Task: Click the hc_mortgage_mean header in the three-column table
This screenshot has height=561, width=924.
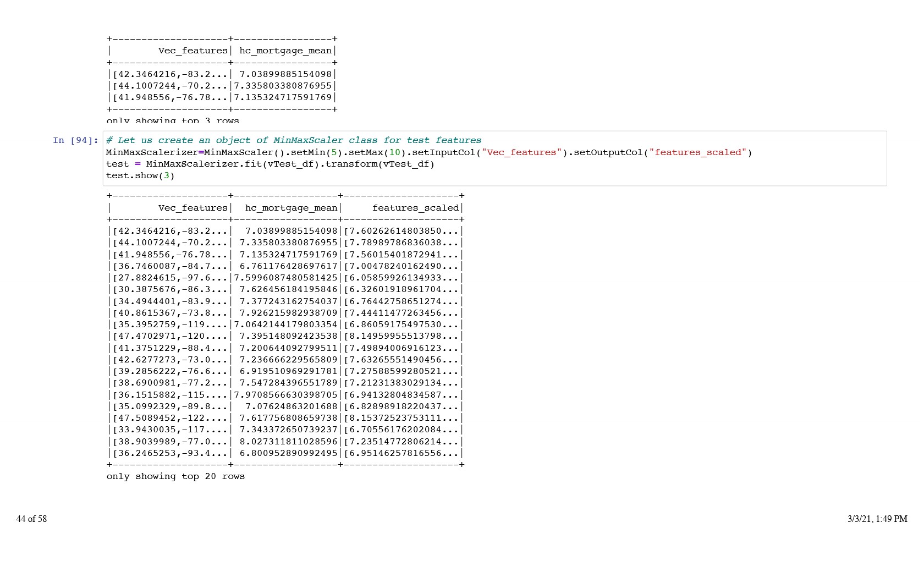Action: tap(291, 208)
